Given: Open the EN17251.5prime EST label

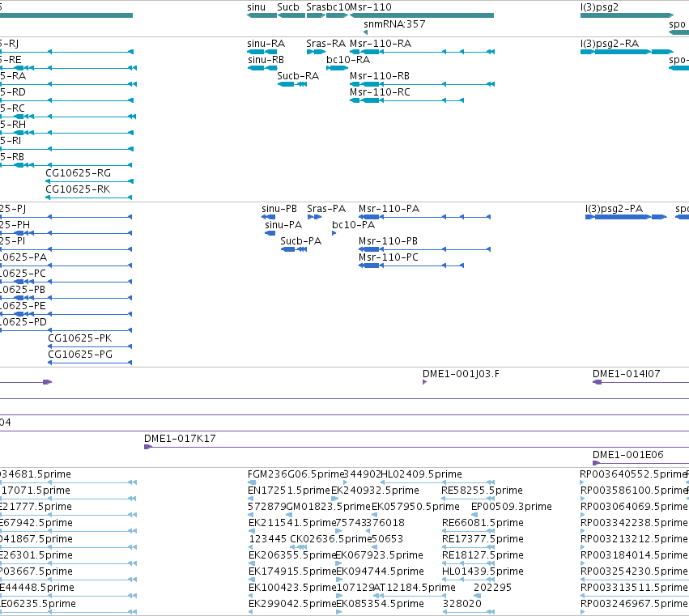Looking at the screenshot, I should pyautogui.click(x=289, y=491).
